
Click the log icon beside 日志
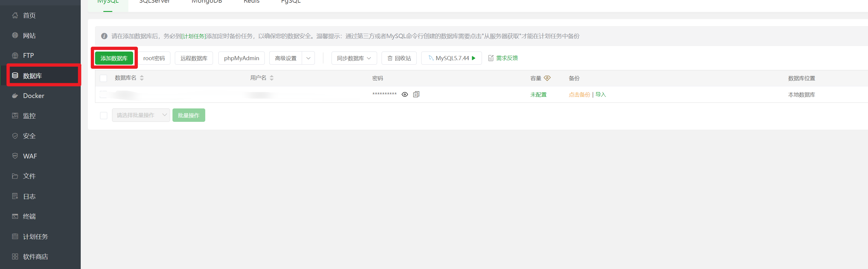coord(15,196)
